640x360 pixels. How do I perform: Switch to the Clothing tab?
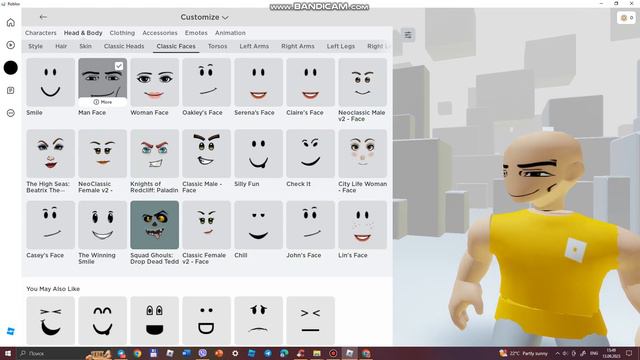[122, 33]
